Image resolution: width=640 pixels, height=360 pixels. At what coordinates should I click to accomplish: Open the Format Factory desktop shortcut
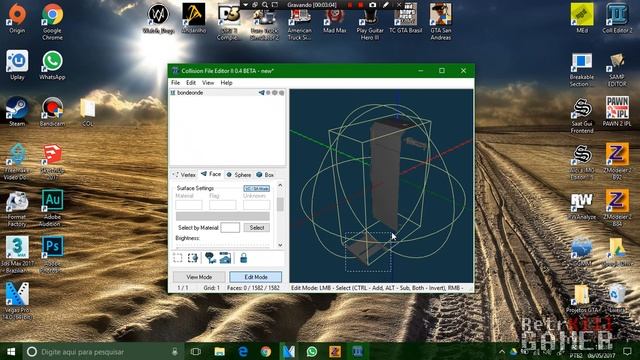(17, 208)
